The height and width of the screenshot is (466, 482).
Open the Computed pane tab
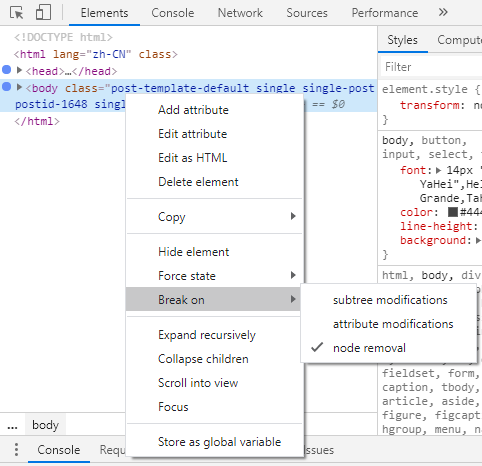[x=459, y=40]
